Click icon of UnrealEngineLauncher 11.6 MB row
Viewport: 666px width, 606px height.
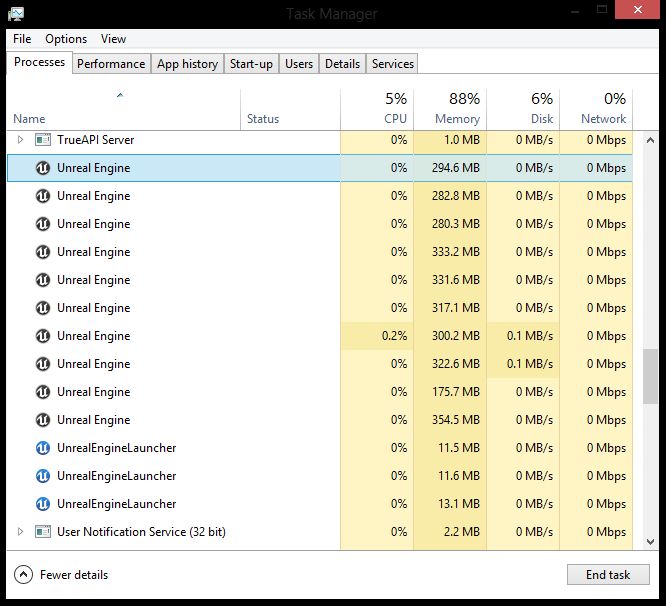43,476
